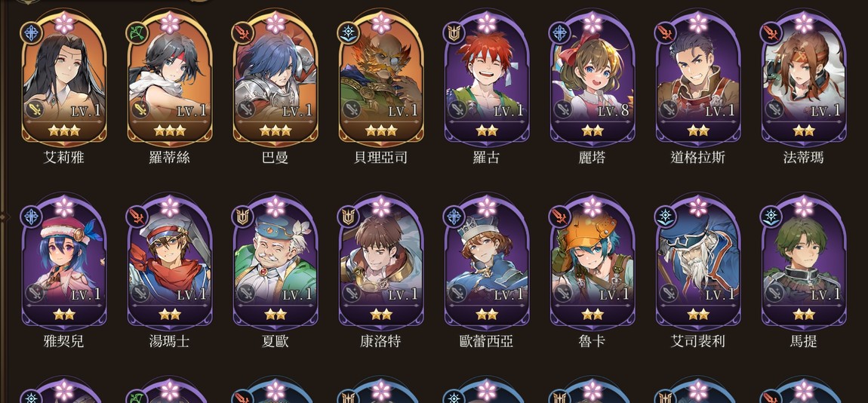Click the flower emblem above 道格拉斯
Viewport: 868px width, 403px height.
click(x=698, y=23)
